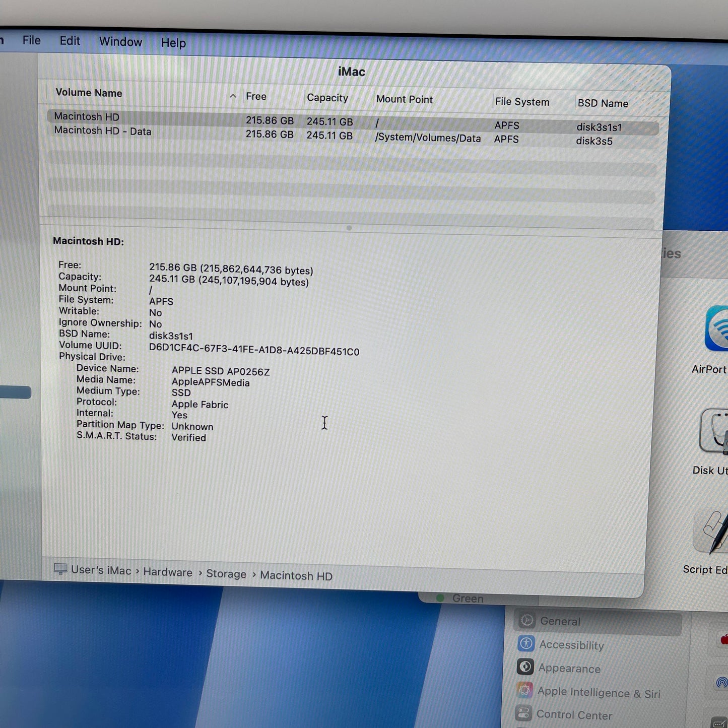
Task: Open the Window menu
Action: coord(120,42)
